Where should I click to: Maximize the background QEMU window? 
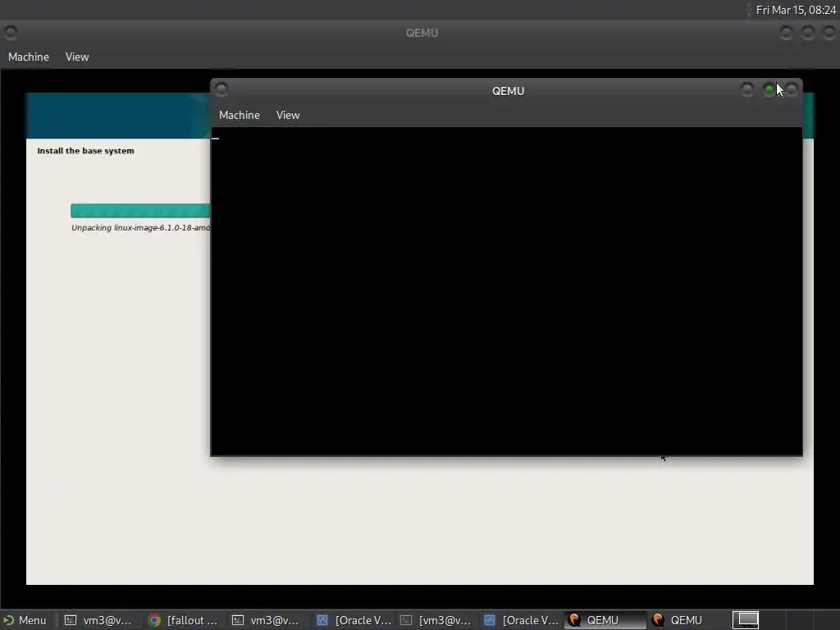[x=808, y=33]
